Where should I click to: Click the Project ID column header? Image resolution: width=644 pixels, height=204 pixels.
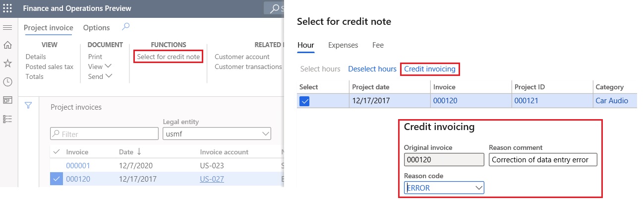click(529, 87)
